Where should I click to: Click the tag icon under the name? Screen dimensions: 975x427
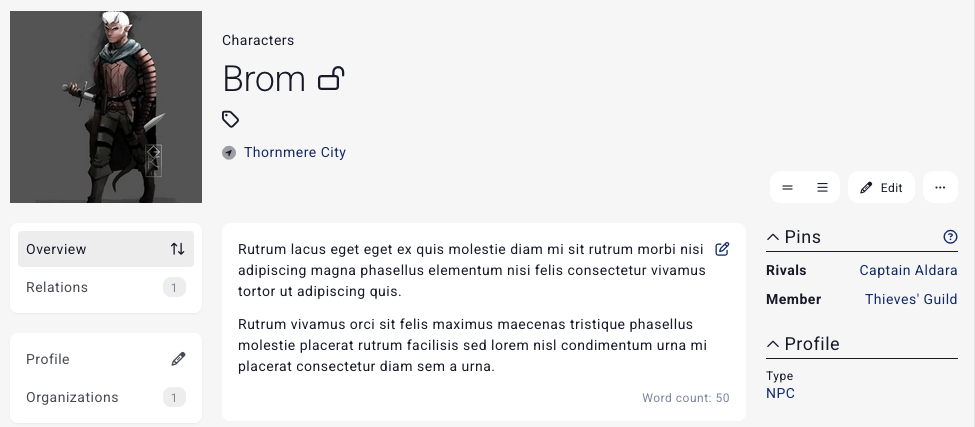tap(230, 120)
